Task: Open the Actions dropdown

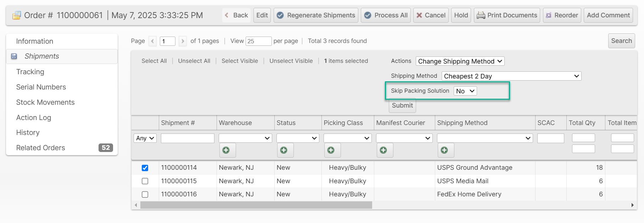Action: pos(460,61)
